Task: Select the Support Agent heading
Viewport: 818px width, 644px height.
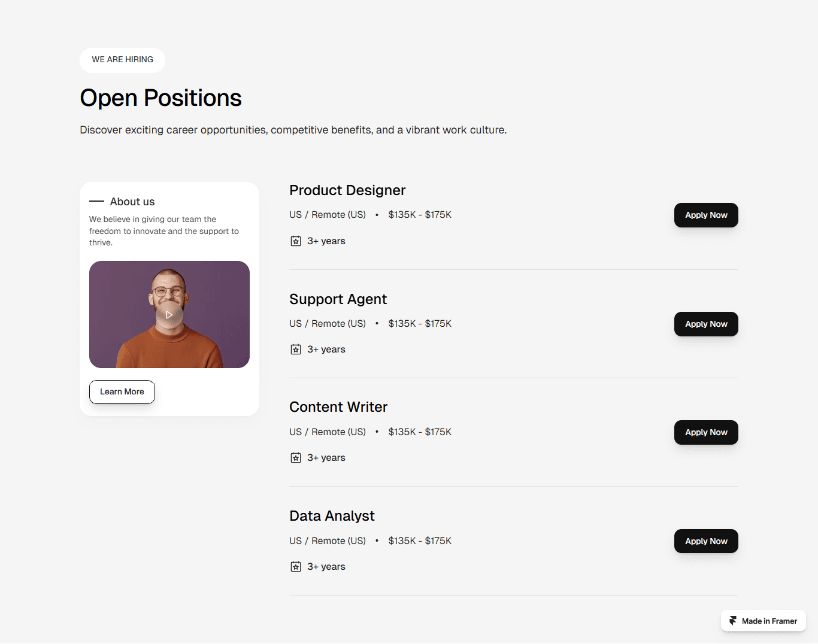Action: (x=338, y=299)
